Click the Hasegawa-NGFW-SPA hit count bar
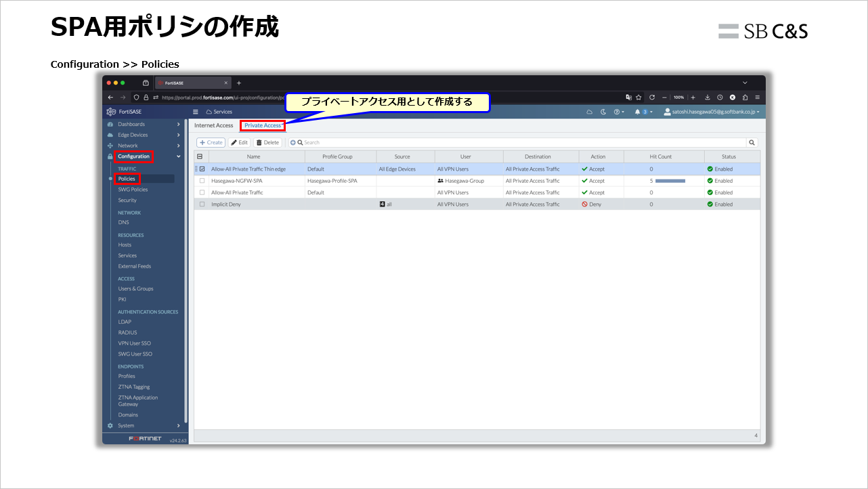 pos(670,181)
